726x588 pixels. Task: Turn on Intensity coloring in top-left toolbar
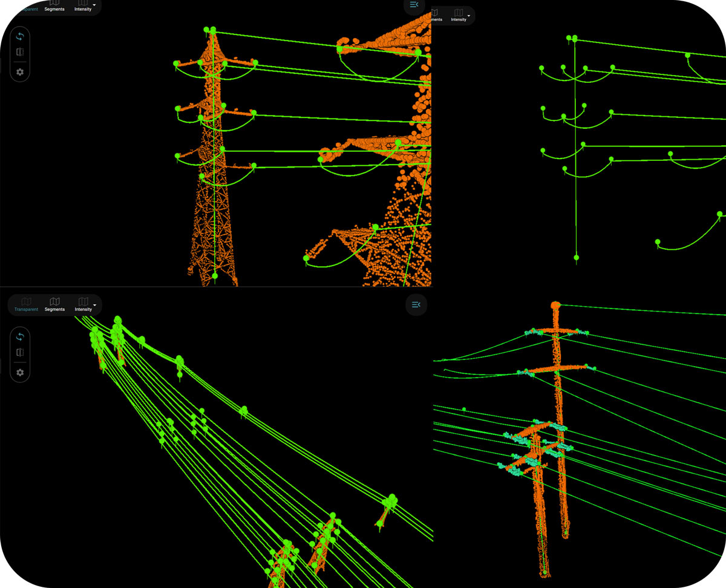[x=83, y=6]
